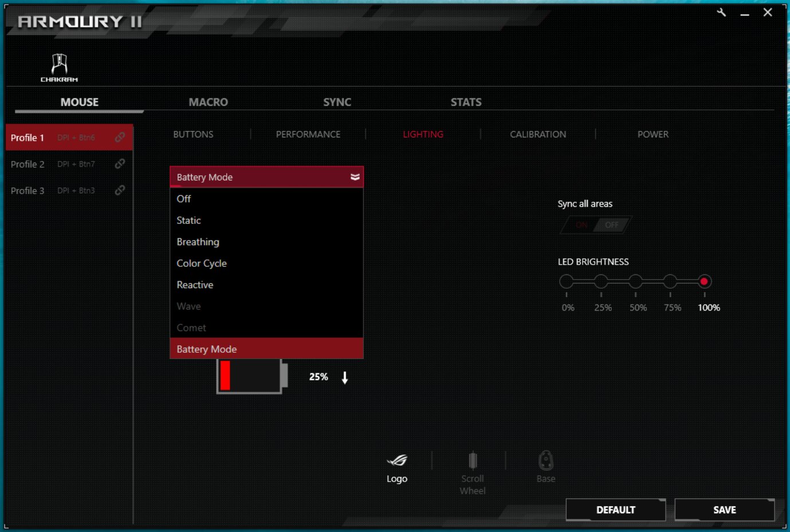Select the Scroll Wheel lighting area
This screenshot has height=532, width=790.
click(x=473, y=473)
